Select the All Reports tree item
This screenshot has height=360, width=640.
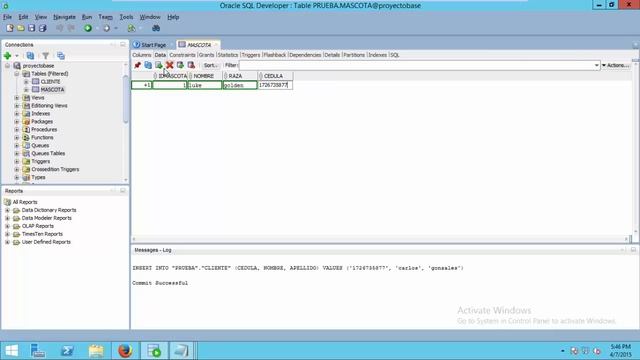tap(25, 202)
